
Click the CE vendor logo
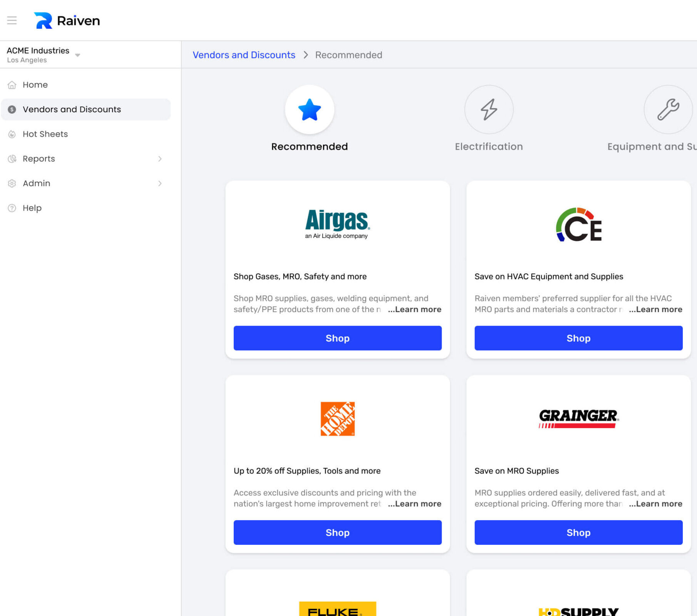tap(579, 224)
